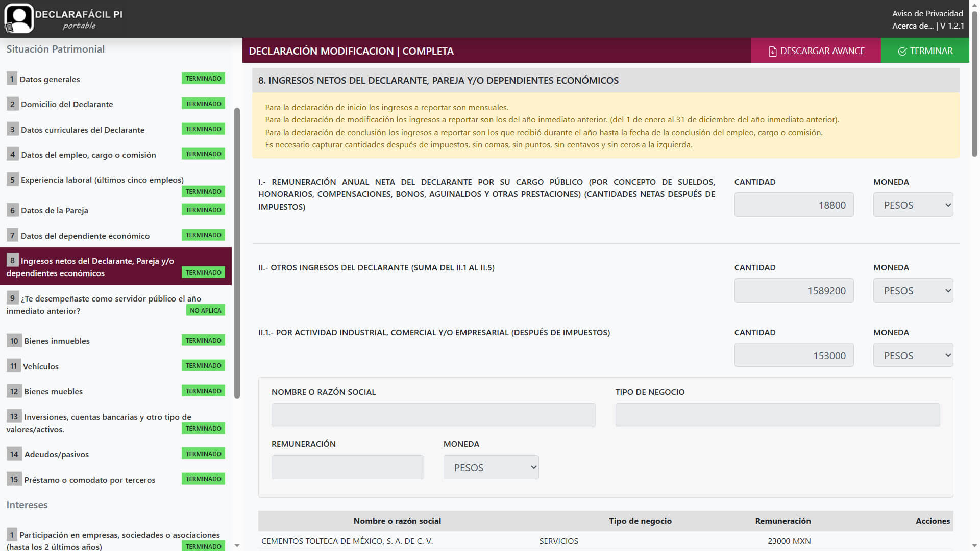Screen dimensions: 980x551
Task: Click the NOMBRE O RAZÓN SOCIAL field
Action: click(x=433, y=415)
